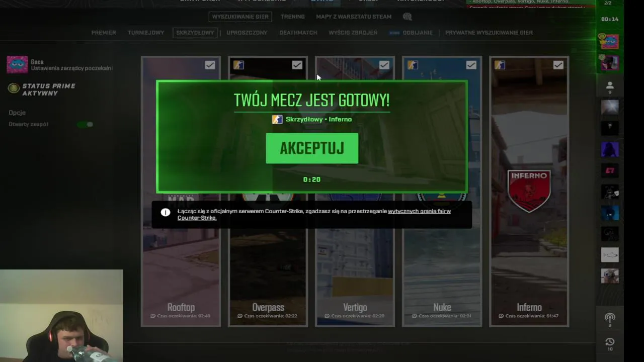Click the wingman icon on Inferno card
This screenshot has width=644, height=362.
(x=500, y=65)
